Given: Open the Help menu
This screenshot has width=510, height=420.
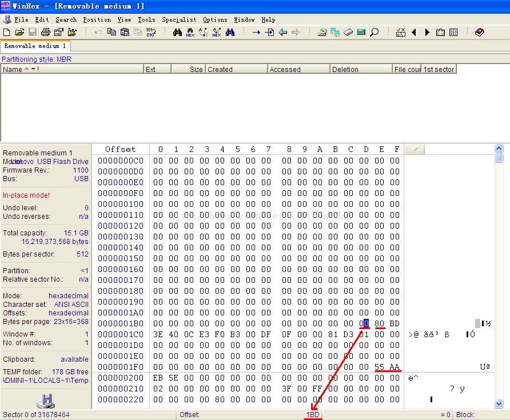Looking at the screenshot, I should (268, 19).
